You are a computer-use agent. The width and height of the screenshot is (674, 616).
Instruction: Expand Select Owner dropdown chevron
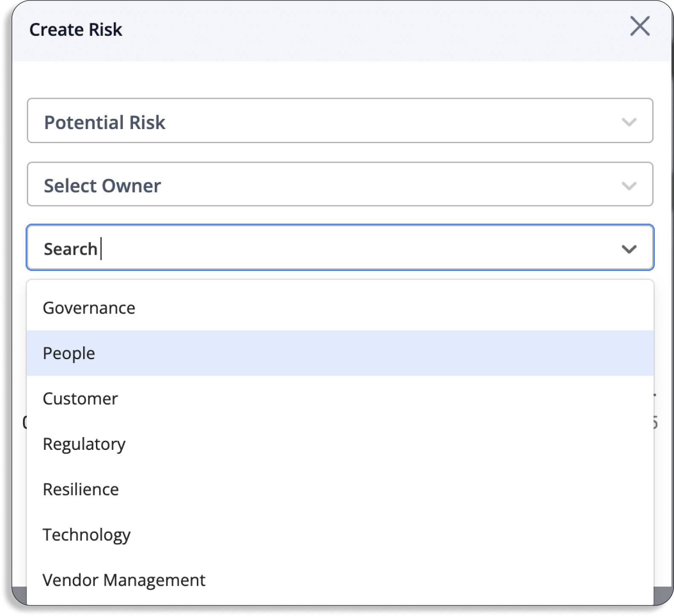[629, 186]
